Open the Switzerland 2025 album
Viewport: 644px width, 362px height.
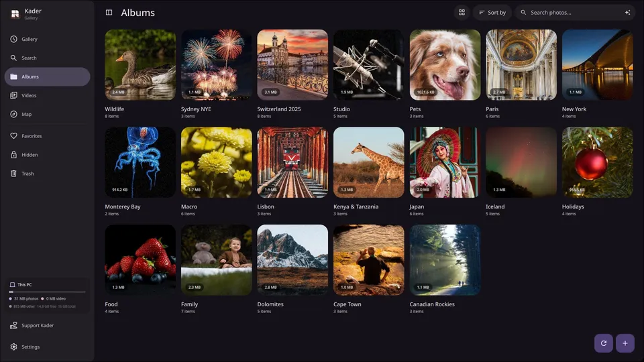[292, 64]
